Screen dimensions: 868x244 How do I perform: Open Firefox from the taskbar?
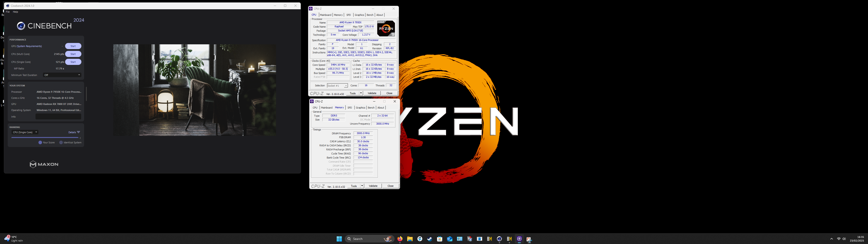[x=400, y=239]
